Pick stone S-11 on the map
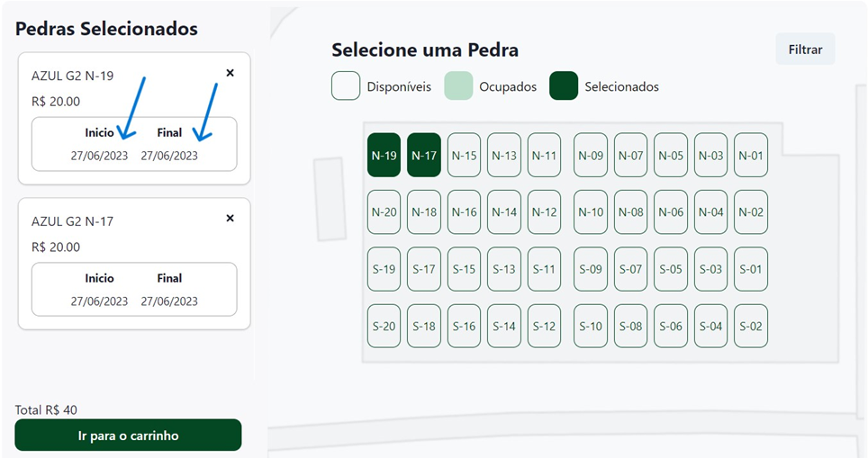Viewport: 868px width, 458px height. (544, 269)
